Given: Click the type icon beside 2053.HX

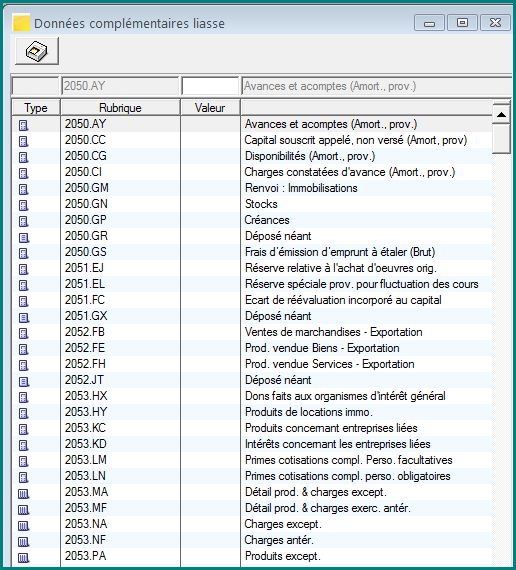Looking at the screenshot, I should pyautogui.click(x=24, y=397).
